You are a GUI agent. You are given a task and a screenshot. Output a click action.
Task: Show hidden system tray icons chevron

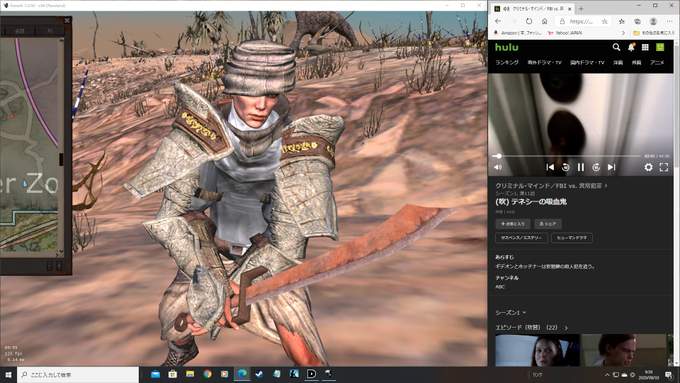tap(607, 375)
